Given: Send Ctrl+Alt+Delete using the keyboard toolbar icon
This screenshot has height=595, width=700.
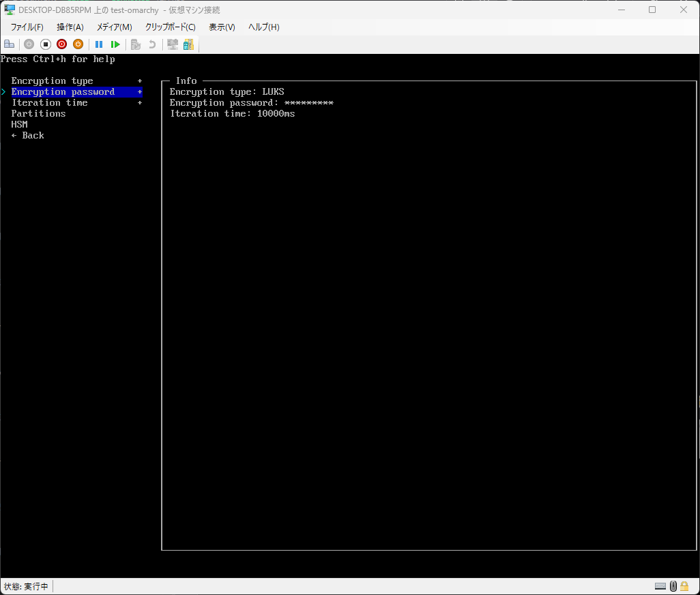Looking at the screenshot, I should point(10,44).
